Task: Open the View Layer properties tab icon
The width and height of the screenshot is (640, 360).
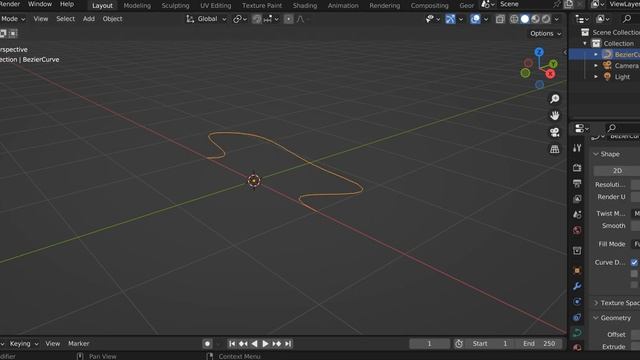Action: pos(577,199)
